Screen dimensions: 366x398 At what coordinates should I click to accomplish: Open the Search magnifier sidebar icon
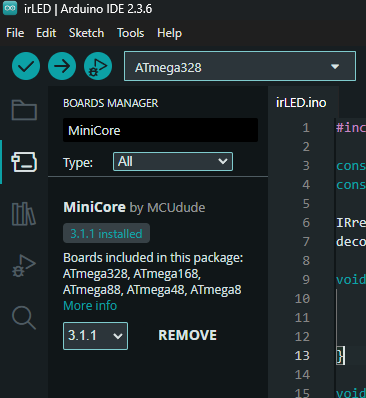24,317
